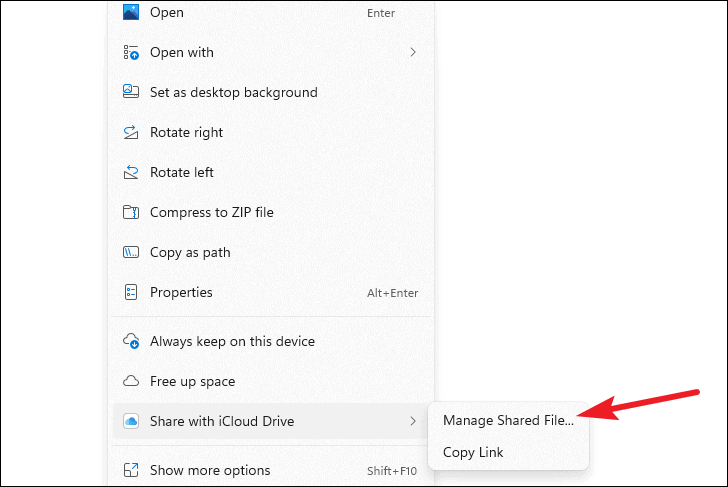
Task: Click the desktop background icon
Action: point(131,91)
